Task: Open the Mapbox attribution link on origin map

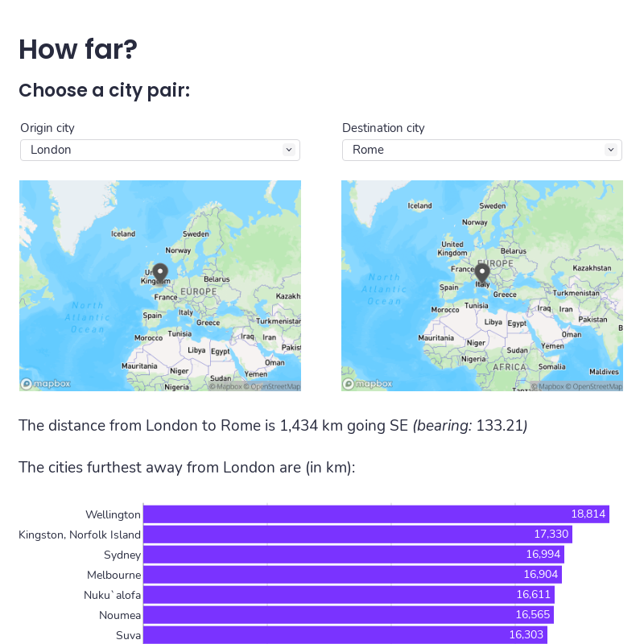Action: coord(225,386)
